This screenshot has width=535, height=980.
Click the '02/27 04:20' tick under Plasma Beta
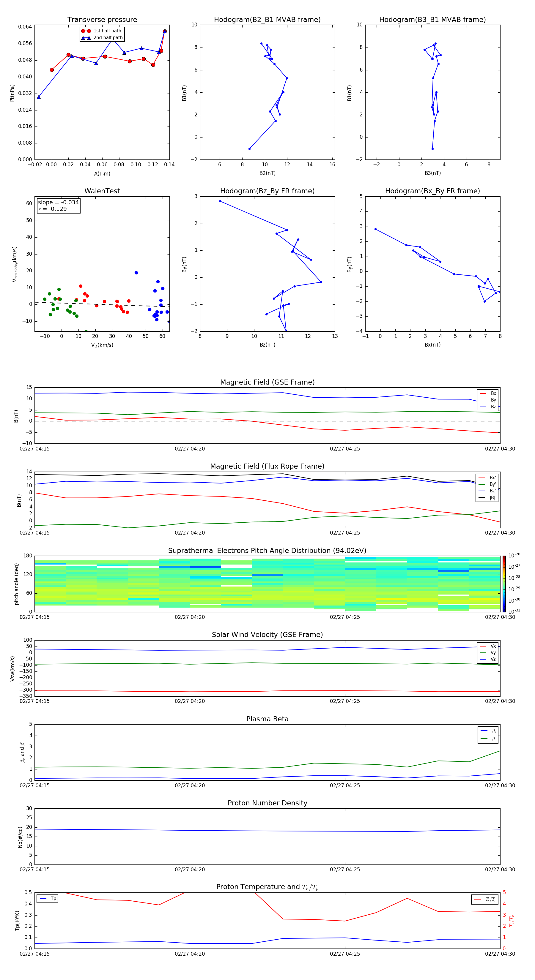[x=190, y=785]
